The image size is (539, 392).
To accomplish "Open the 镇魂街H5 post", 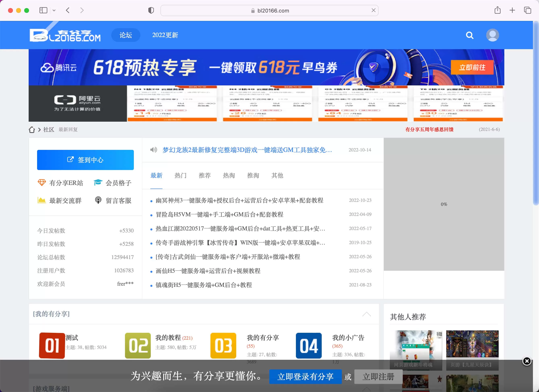I will coord(204,285).
